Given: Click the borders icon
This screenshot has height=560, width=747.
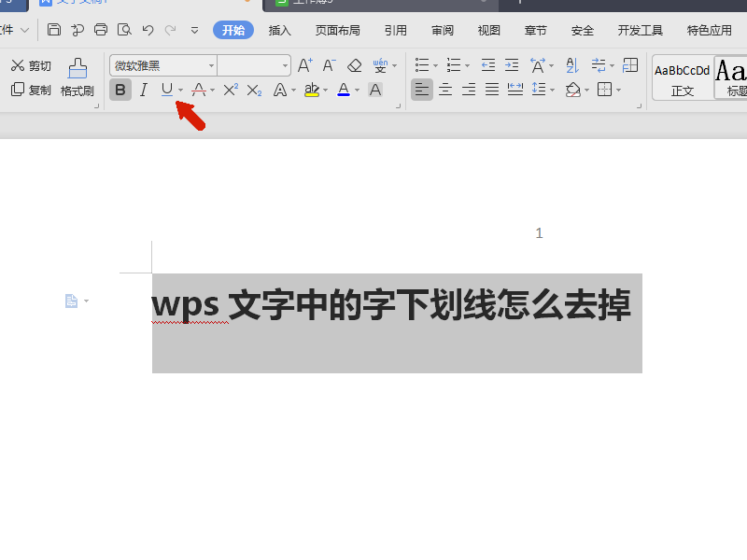Looking at the screenshot, I should tap(604, 90).
